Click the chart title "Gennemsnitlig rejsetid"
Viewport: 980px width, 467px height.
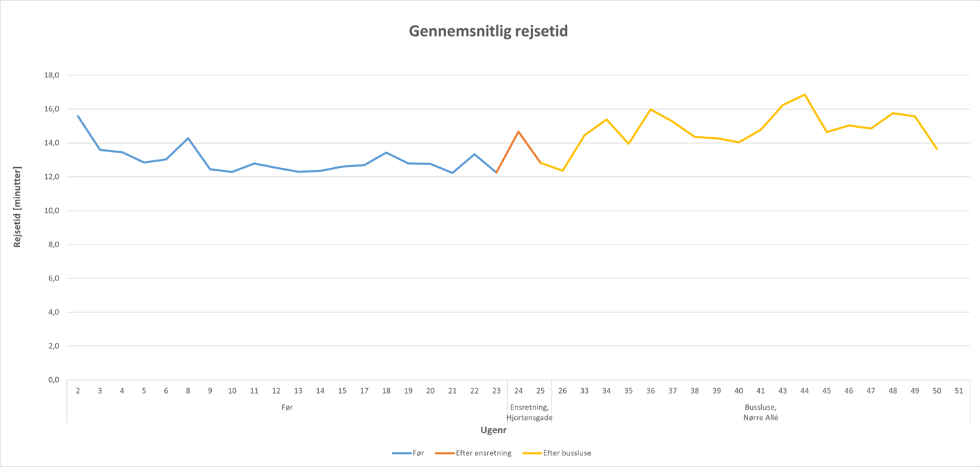click(x=488, y=31)
